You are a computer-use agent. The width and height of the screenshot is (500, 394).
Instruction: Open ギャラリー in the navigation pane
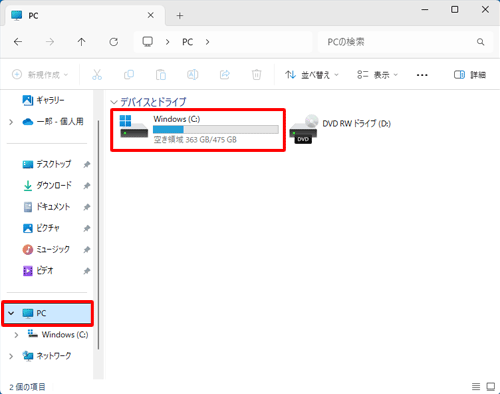click(43, 100)
